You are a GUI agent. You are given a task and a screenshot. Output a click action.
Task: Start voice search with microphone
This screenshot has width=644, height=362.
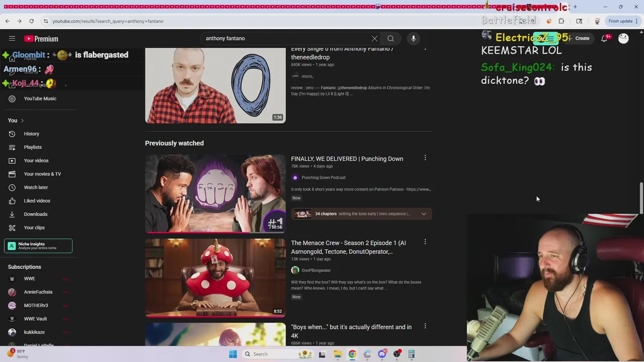tap(414, 39)
